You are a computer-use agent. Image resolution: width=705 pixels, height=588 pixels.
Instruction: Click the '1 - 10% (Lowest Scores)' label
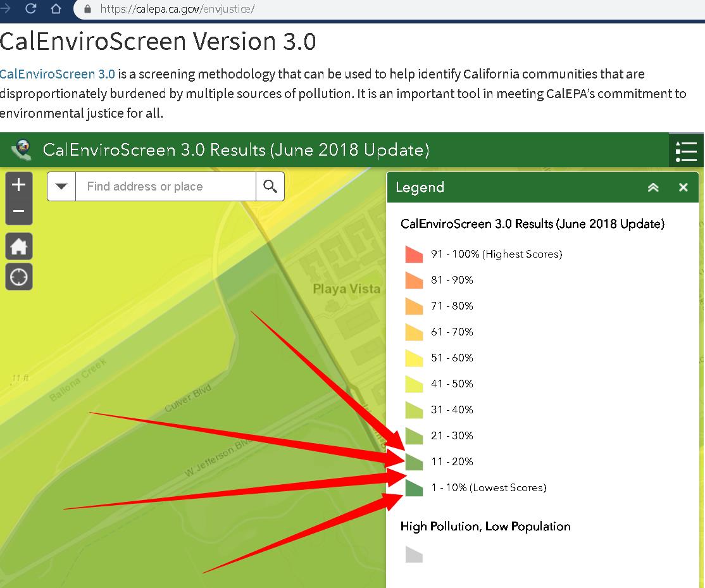tap(489, 488)
